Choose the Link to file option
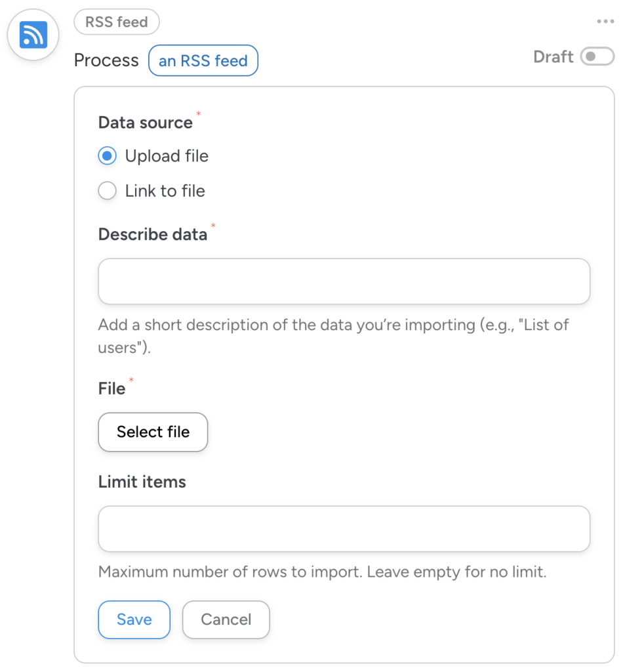The image size is (625, 672). click(106, 190)
